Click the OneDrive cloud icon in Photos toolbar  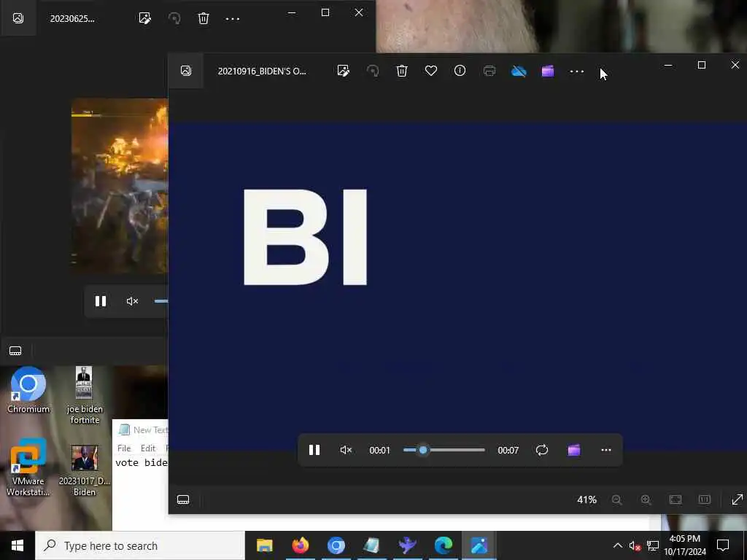tap(519, 71)
